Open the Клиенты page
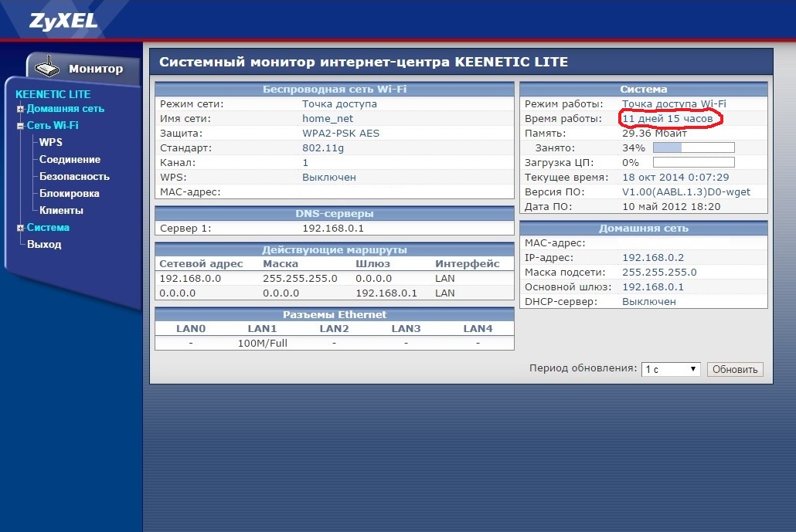This screenshot has width=796, height=532. [61, 211]
